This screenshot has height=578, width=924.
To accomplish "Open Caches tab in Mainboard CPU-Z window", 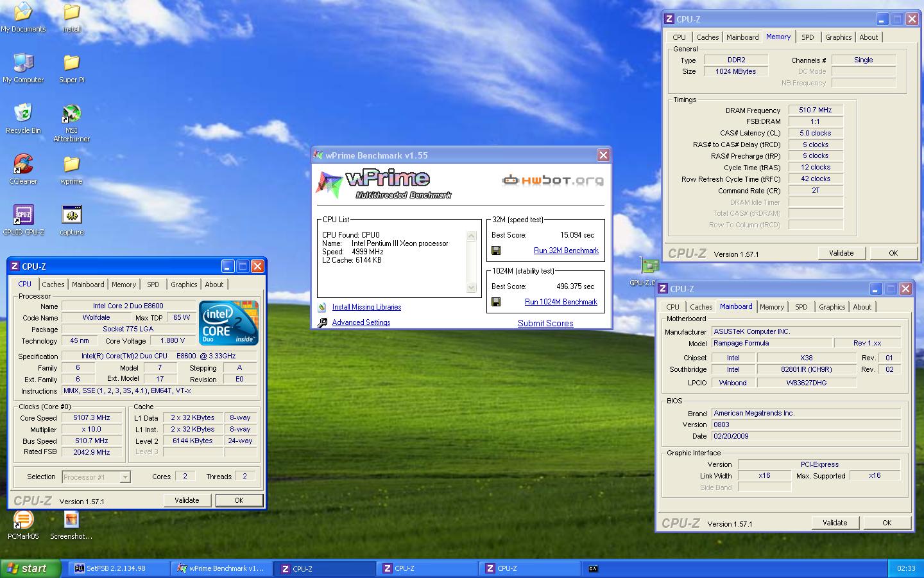I will (701, 307).
